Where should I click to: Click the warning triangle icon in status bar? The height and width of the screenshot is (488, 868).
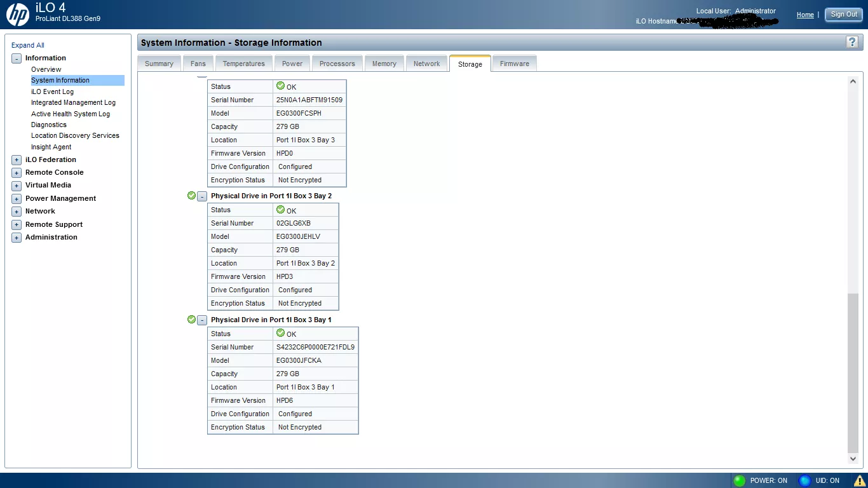pos(859,480)
